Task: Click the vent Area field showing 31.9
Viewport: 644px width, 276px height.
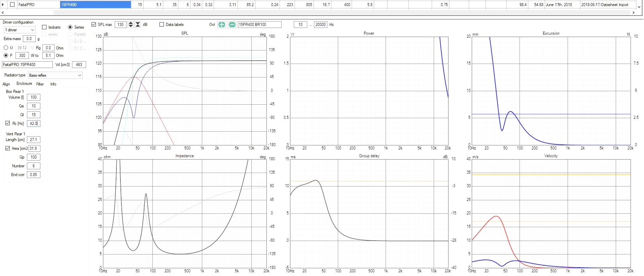Action: [35, 148]
